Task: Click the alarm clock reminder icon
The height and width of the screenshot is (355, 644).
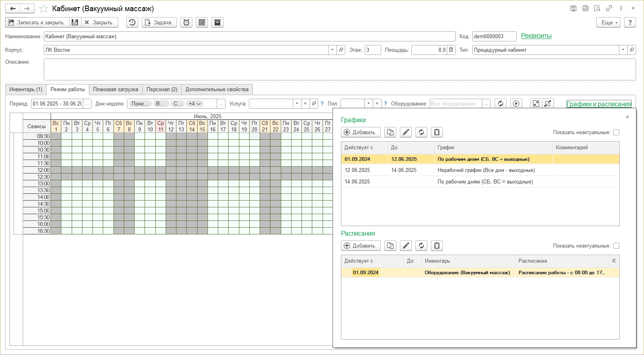Action: point(186,23)
